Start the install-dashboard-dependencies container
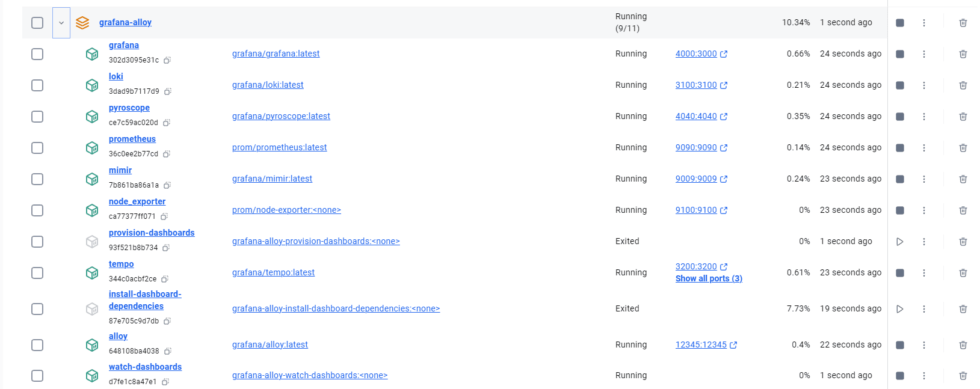This screenshot has width=980, height=389. [x=900, y=309]
